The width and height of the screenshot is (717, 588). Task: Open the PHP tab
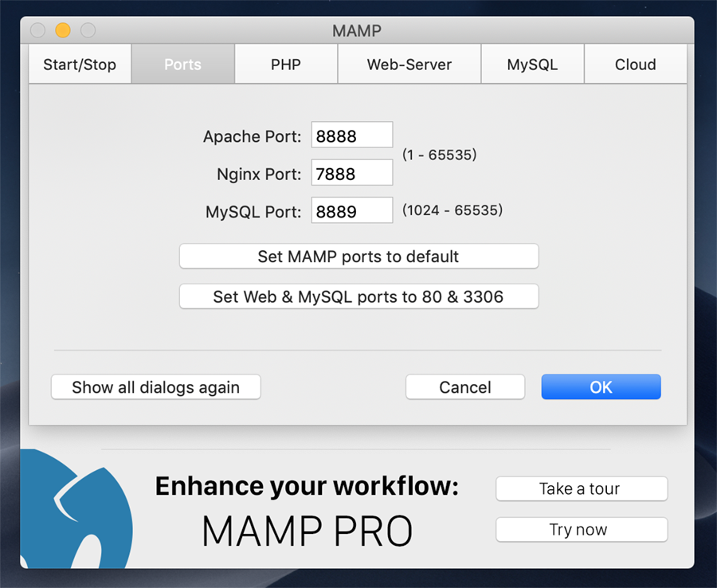286,65
